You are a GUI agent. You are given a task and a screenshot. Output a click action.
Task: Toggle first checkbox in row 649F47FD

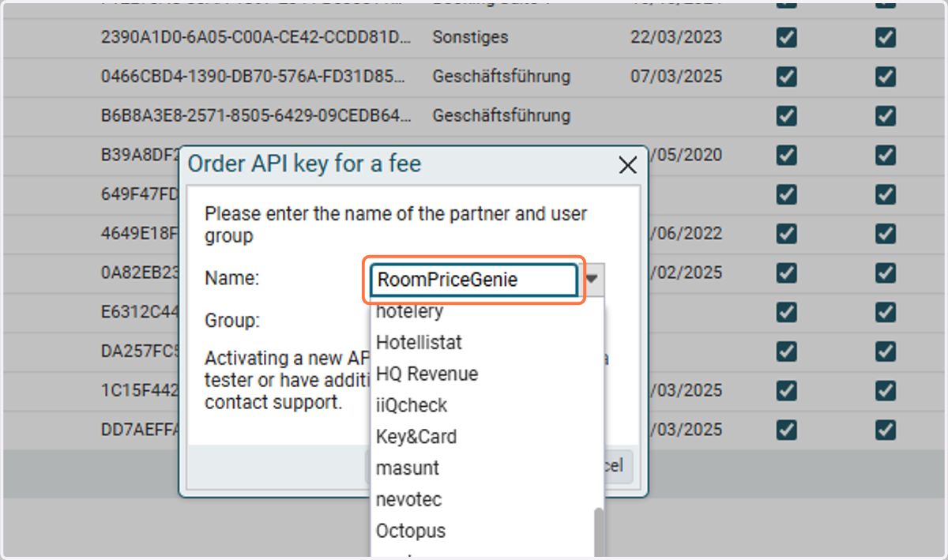click(x=786, y=194)
